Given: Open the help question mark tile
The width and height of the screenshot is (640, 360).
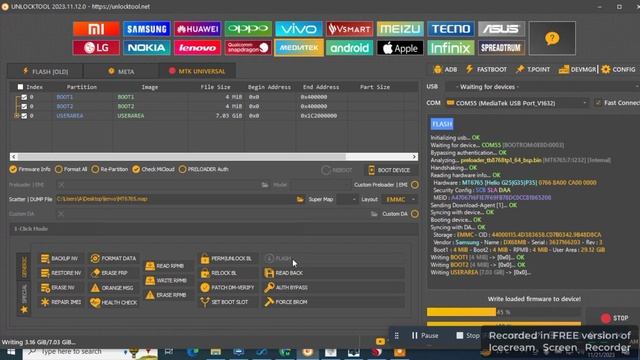Looking at the screenshot, I should click(x=552, y=38).
